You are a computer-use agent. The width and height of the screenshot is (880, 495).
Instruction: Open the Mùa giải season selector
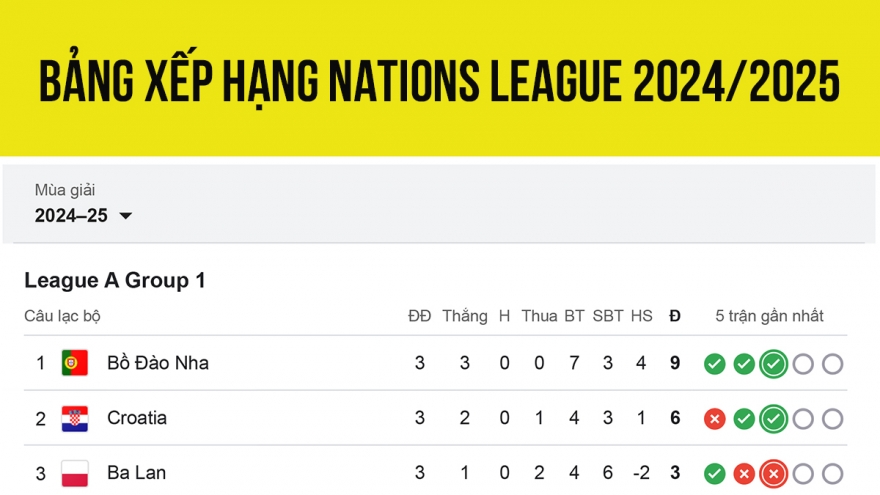click(x=65, y=190)
